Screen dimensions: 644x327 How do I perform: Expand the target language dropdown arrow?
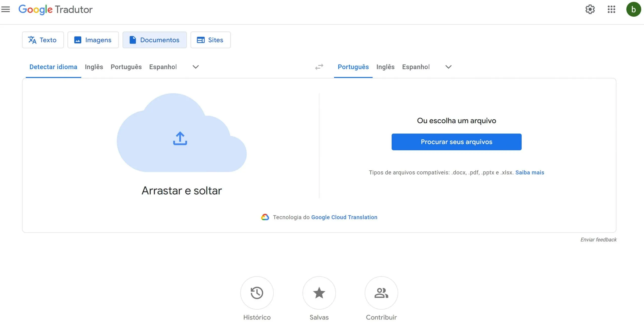pos(448,67)
